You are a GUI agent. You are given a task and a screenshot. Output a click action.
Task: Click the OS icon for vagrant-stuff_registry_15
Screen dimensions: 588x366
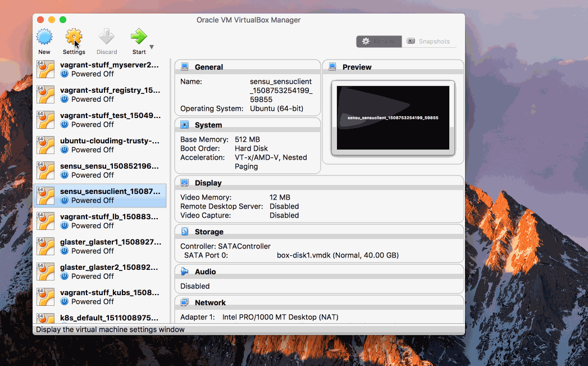tap(45, 94)
